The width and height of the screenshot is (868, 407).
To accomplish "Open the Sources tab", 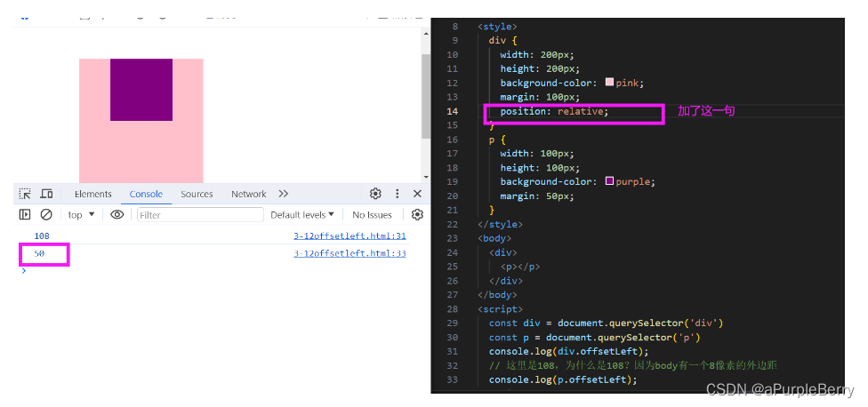I will coord(197,194).
